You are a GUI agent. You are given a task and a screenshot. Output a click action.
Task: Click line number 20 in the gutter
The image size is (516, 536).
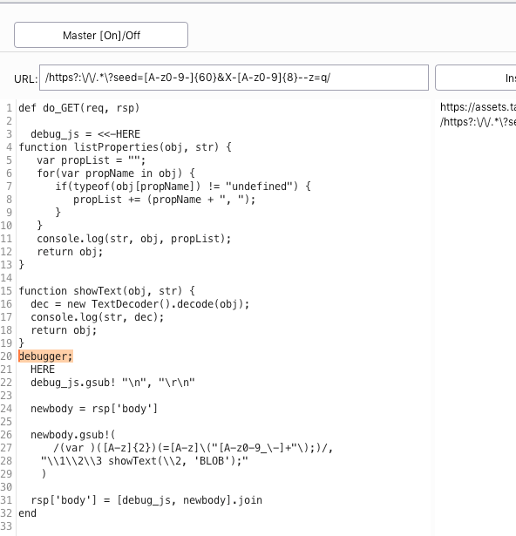click(x=6, y=356)
